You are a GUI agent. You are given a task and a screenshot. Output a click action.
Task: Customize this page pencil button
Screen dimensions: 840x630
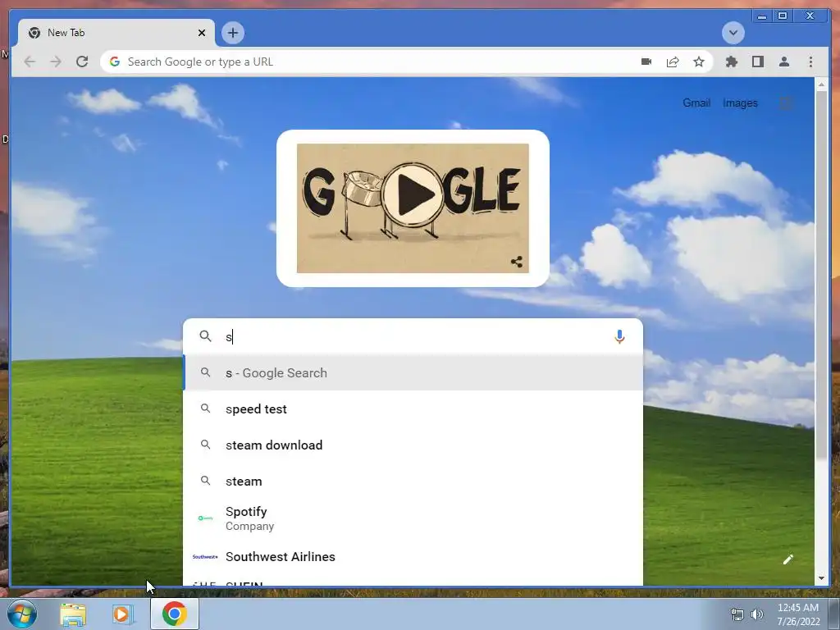[787, 559]
